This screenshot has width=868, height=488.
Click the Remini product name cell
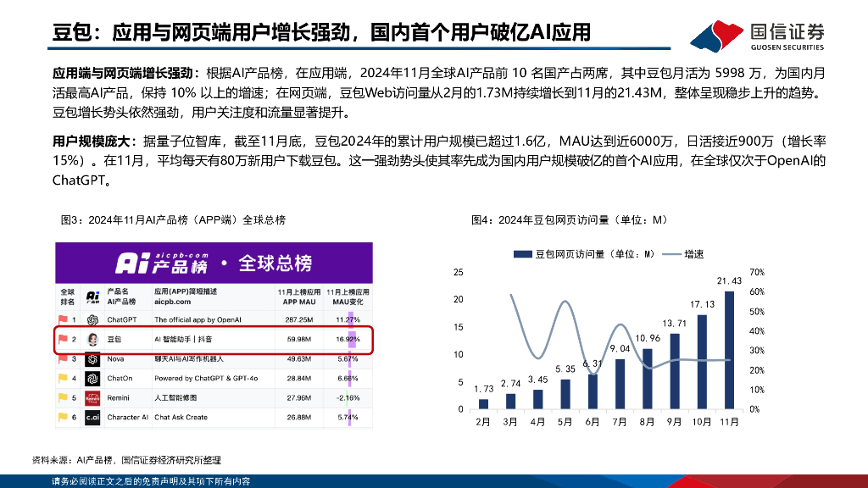tap(118, 398)
